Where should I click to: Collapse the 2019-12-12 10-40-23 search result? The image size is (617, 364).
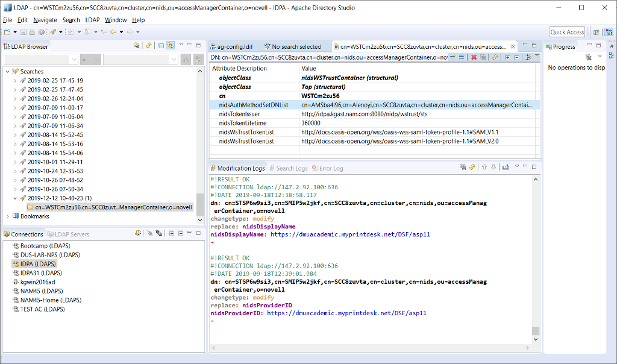click(14, 198)
